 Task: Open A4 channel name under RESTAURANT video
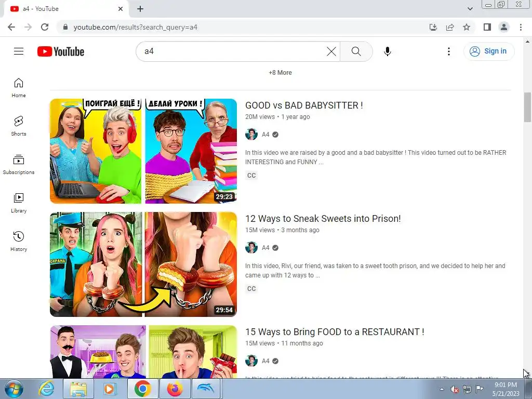coord(265,361)
